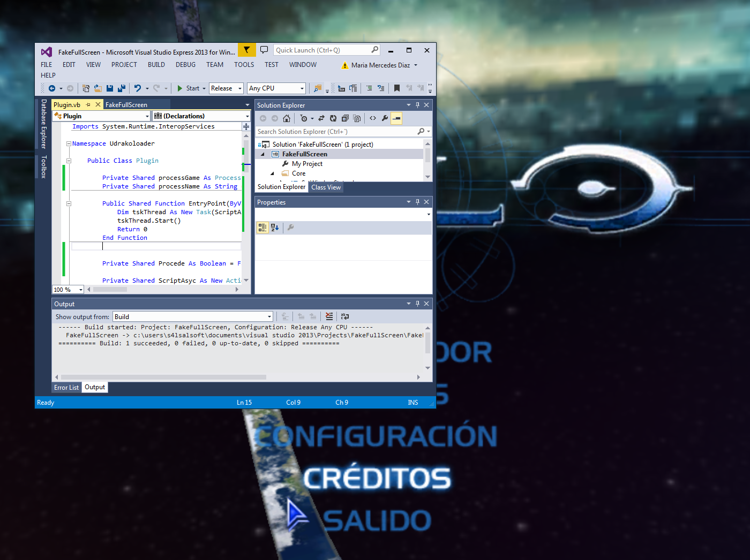Select the My Project tree item
The width and height of the screenshot is (750, 560).
[307, 164]
